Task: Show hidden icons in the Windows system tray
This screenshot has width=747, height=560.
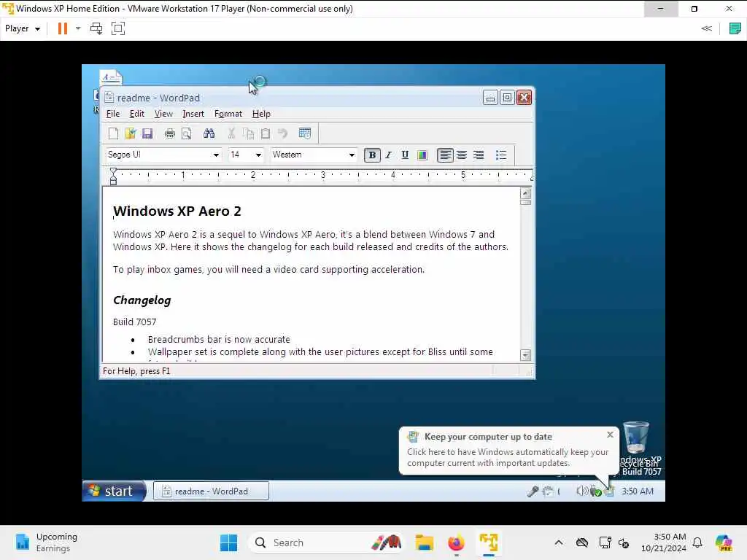Action: tap(559, 542)
